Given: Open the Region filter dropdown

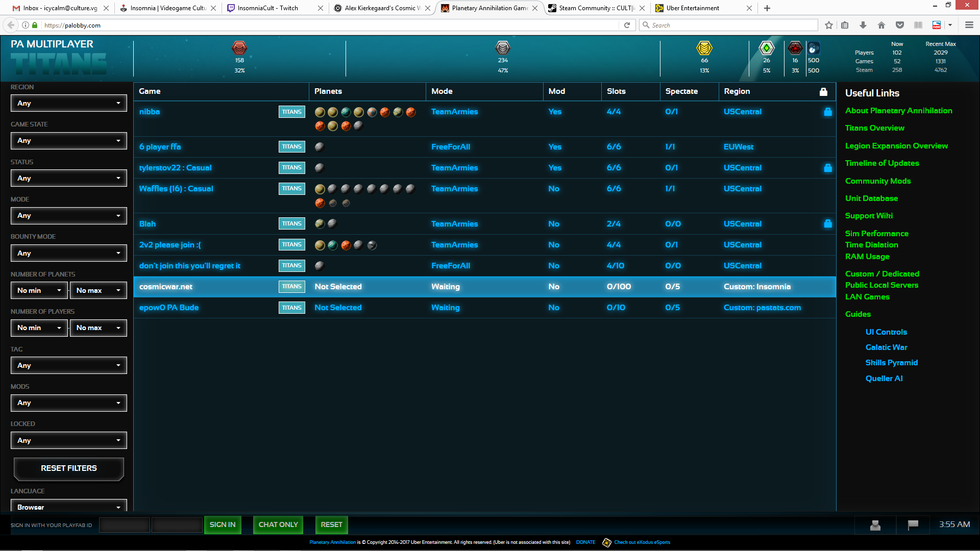Looking at the screenshot, I should (x=69, y=103).
